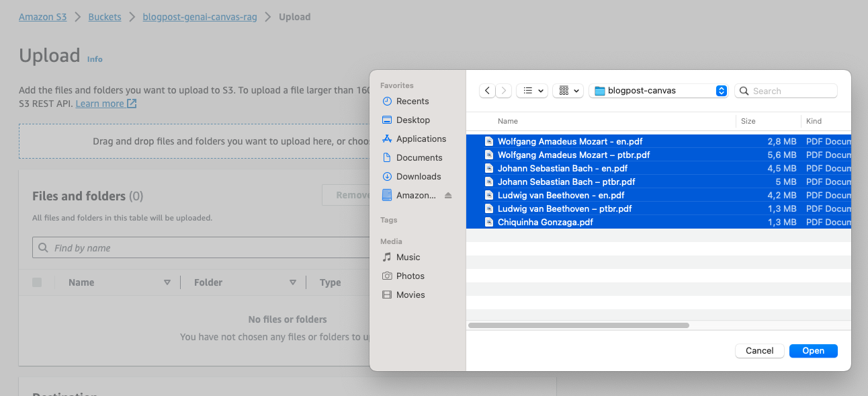Click the horizontal scrollbar in the file list
The height and width of the screenshot is (396, 868).
(578, 325)
